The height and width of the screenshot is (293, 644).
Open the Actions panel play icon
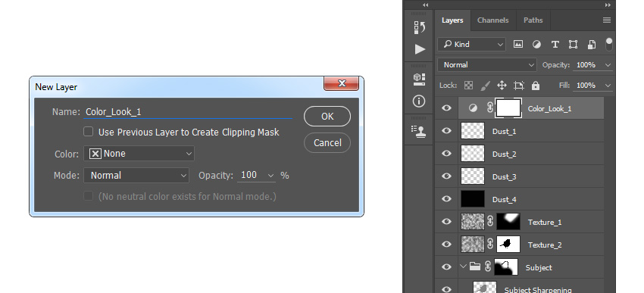point(419,49)
